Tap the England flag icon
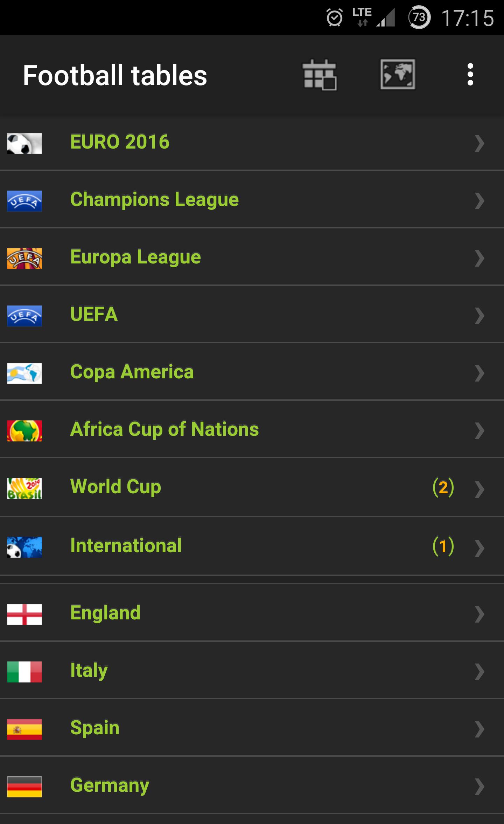 24,614
